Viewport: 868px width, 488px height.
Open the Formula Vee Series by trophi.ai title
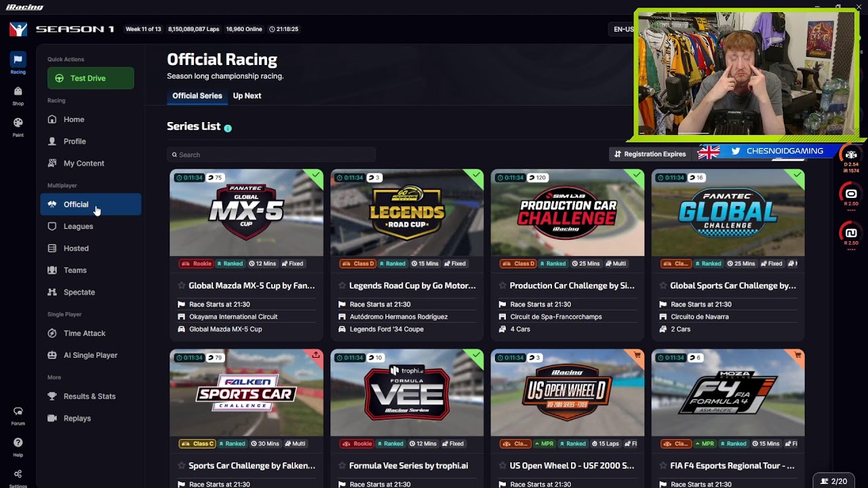point(408,466)
